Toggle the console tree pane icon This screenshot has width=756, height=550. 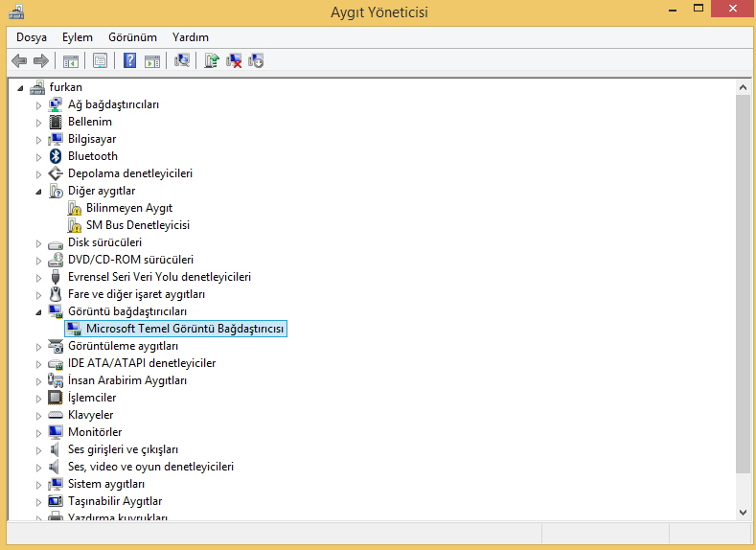[x=71, y=61]
